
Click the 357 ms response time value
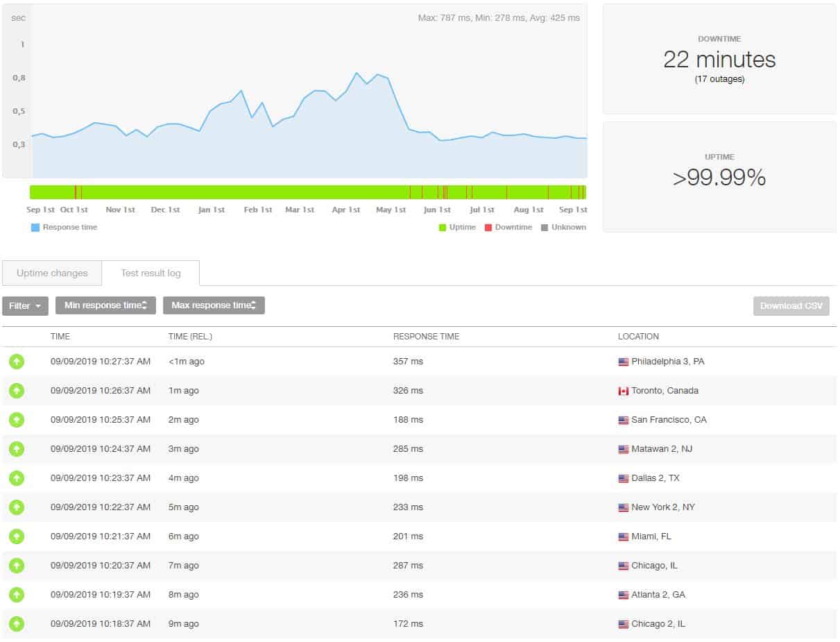tap(408, 362)
